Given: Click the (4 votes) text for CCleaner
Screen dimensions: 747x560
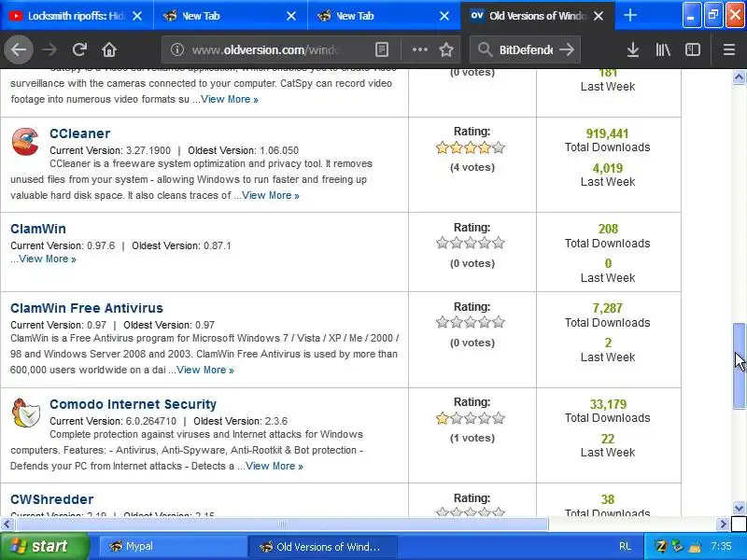Looking at the screenshot, I should 472,167.
